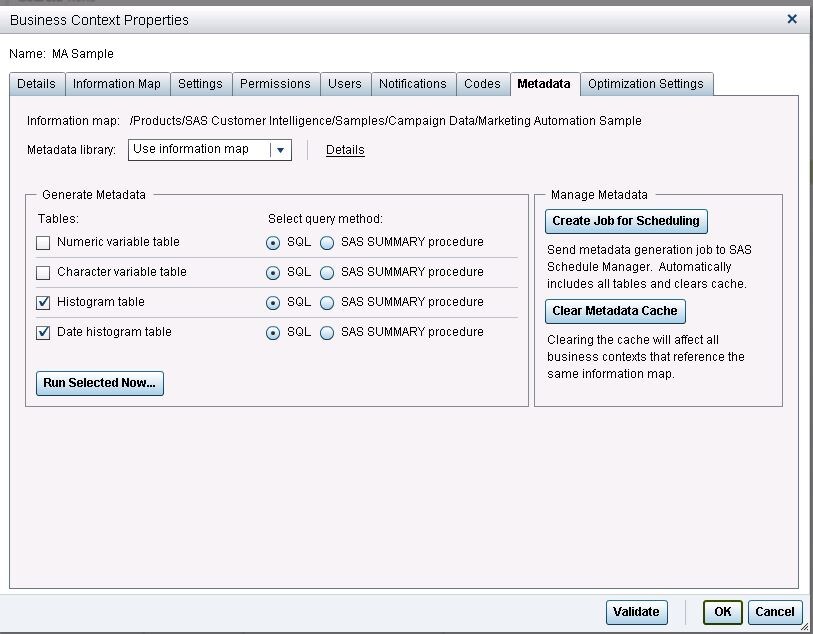Screen dimensions: 813x634
Task: Open the Notifications tab
Action: (412, 84)
